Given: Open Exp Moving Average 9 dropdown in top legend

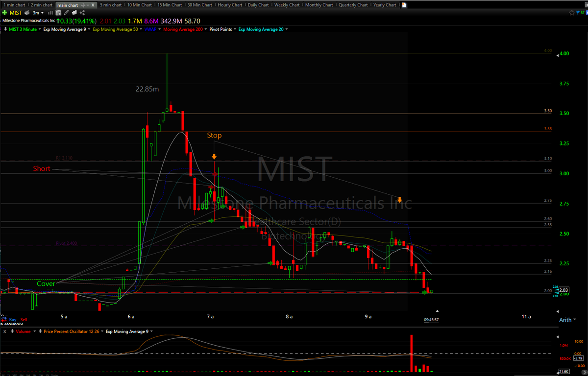Looking at the screenshot, I should [89, 29].
